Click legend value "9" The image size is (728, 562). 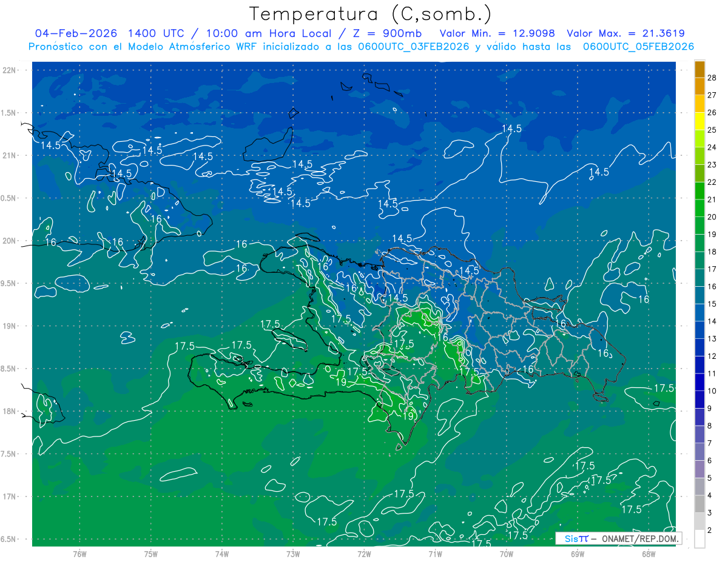pos(710,408)
